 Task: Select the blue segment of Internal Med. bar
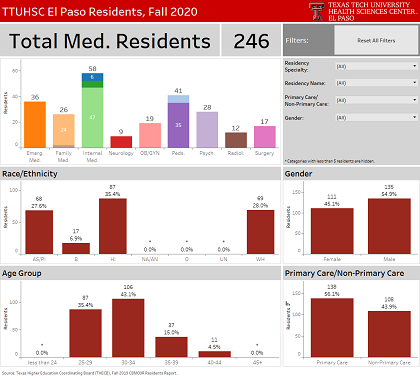point(92,77)
